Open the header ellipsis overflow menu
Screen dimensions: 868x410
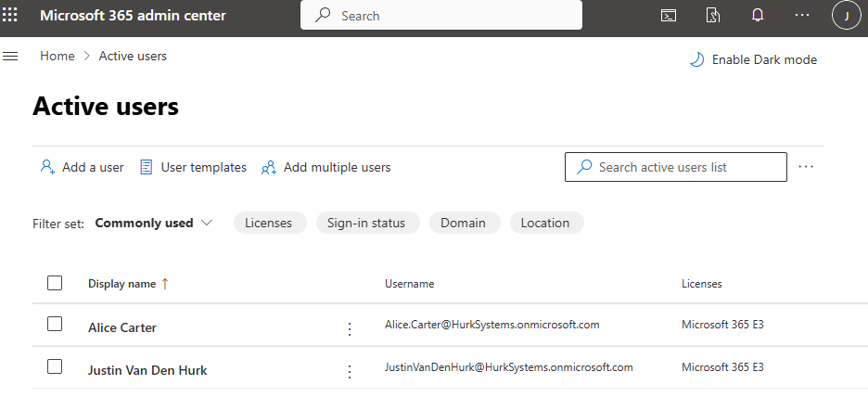coord(802,16)
